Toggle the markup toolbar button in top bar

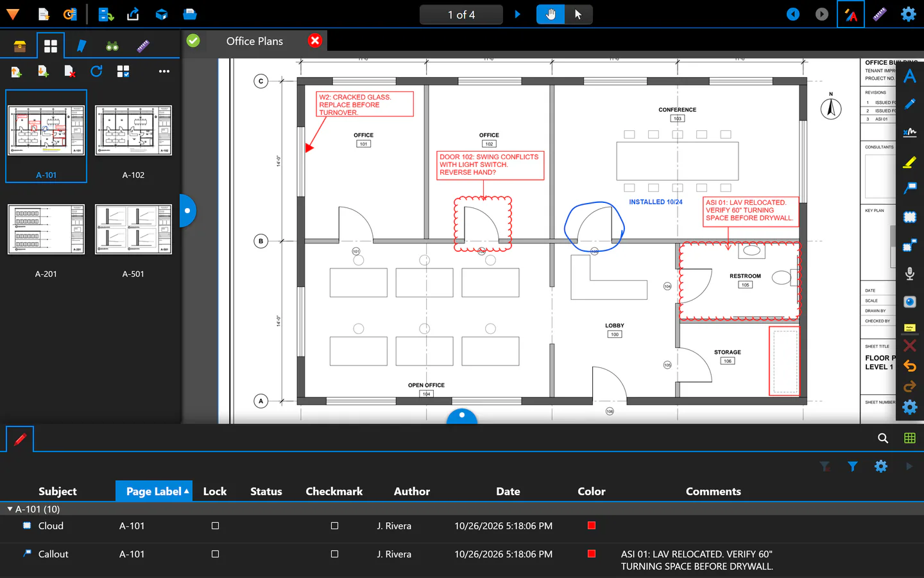click(x=851, y=14)
